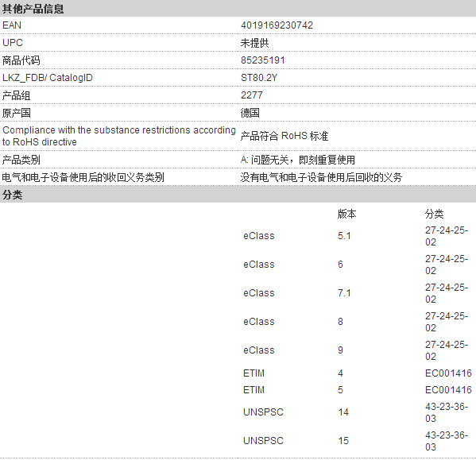
Task: Click the UNSPSC version 15 row label
Action: tap(263, 441)
